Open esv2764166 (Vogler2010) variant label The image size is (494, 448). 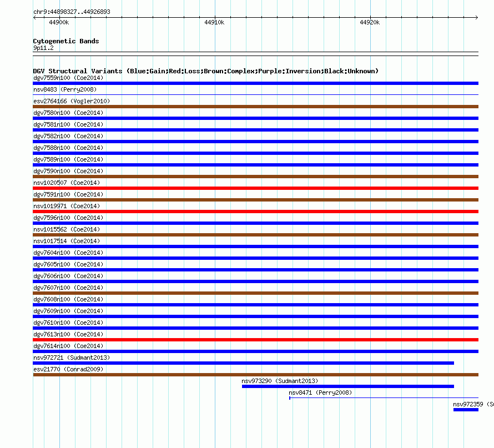(72, 101)
